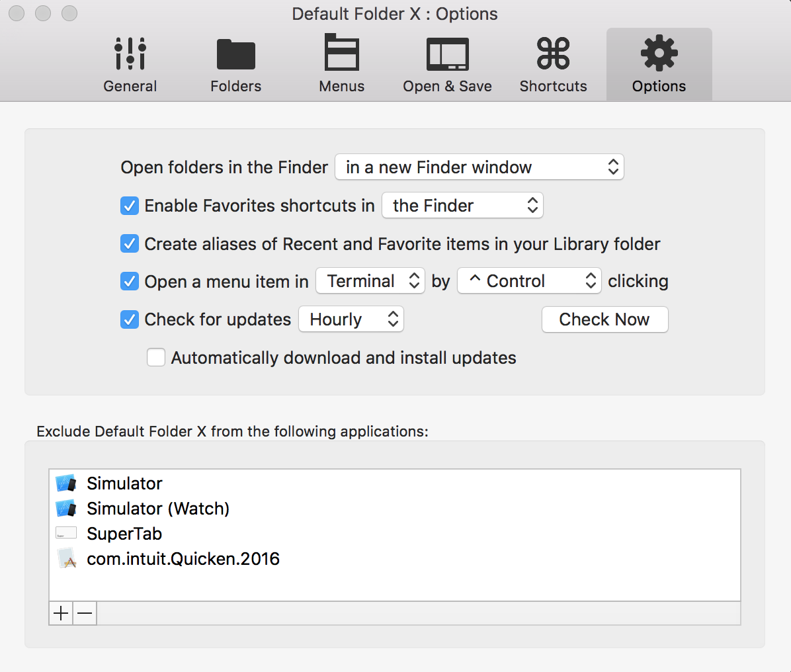
Task: Change the Hourly update frequency dropdown
Action: click(x=351, y=319)
